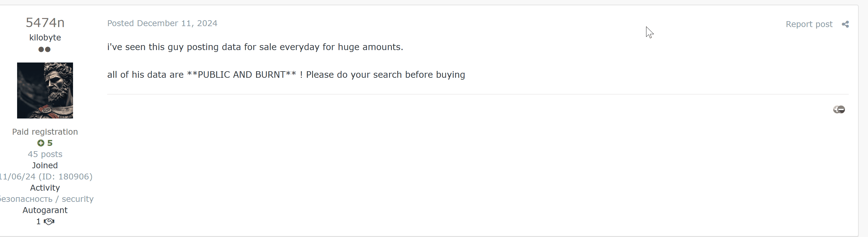Report this post
This screenshot has width=868, height=237.
coord(809,24)
